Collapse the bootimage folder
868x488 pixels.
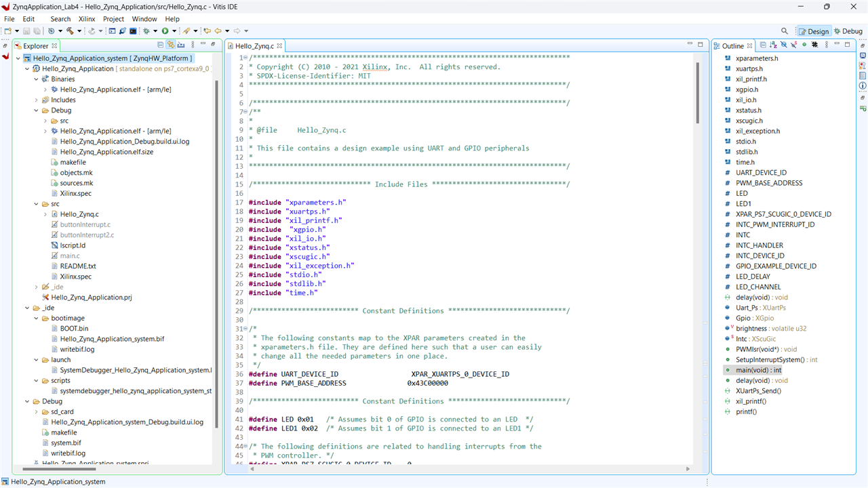coord(36,318)
